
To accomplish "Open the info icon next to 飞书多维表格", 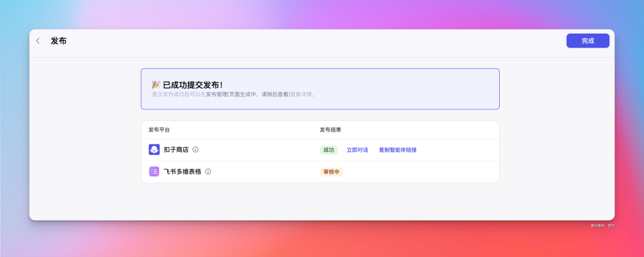I will (x=208, y=171).
